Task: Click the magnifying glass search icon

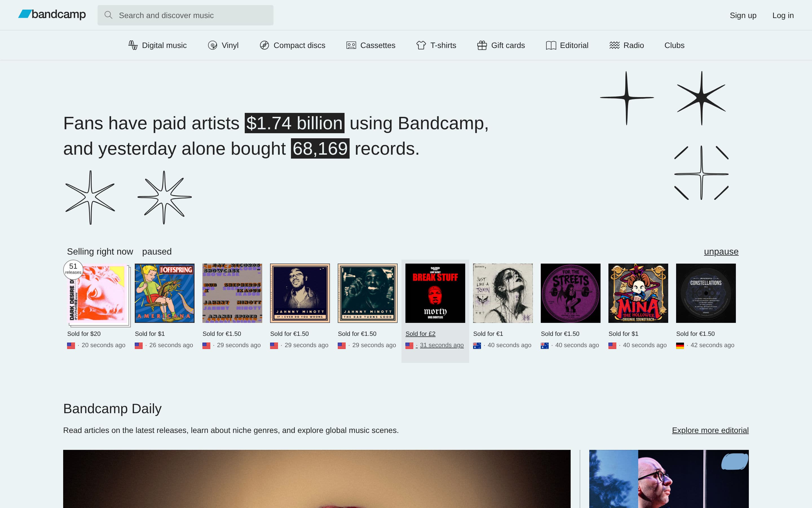Action: 108,15
